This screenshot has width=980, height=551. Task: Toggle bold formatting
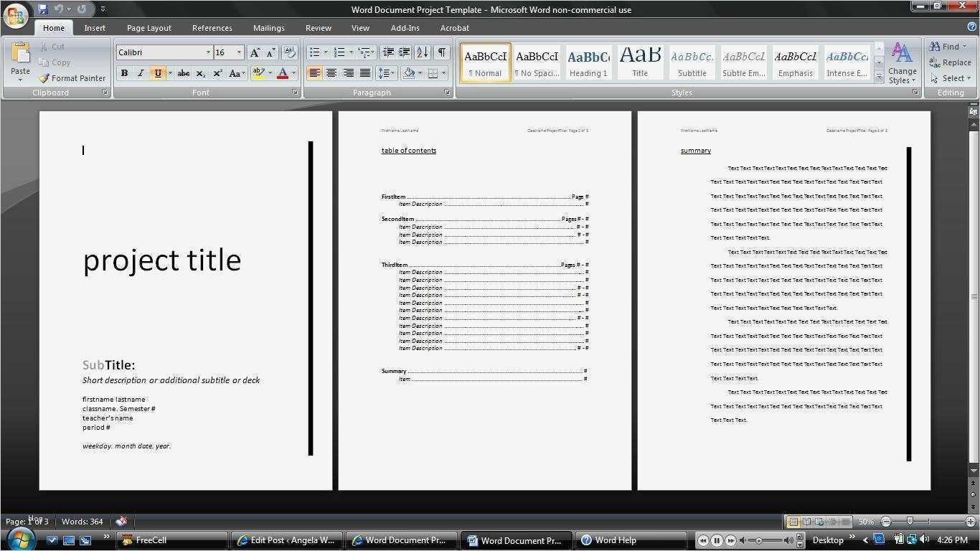click(124, 72)
